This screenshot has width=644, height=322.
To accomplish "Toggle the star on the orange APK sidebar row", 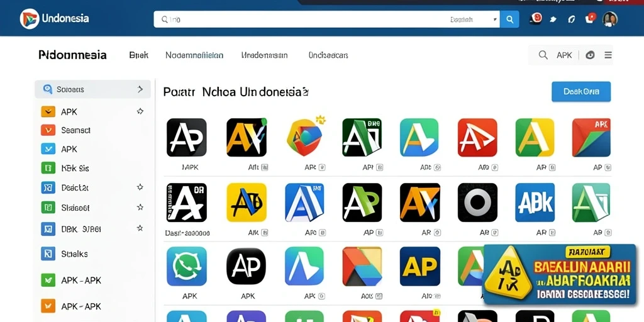I will click(x=140, y=111).
